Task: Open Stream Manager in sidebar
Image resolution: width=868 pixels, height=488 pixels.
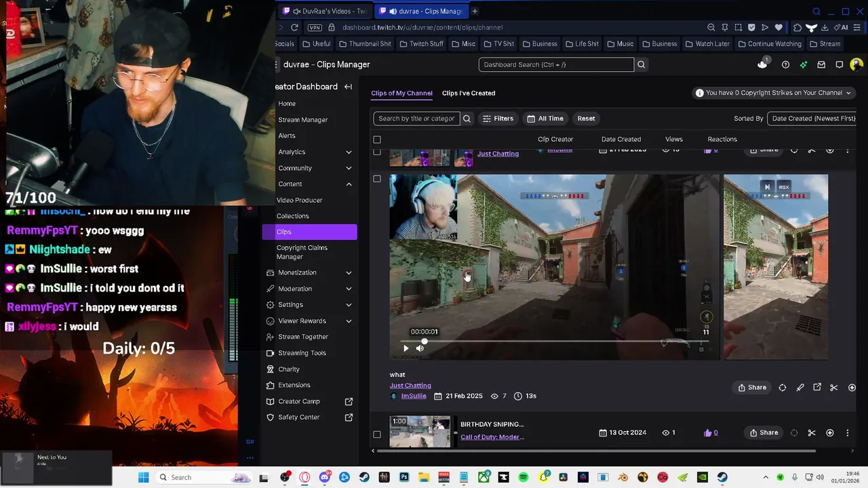Action: click(302, 120)
